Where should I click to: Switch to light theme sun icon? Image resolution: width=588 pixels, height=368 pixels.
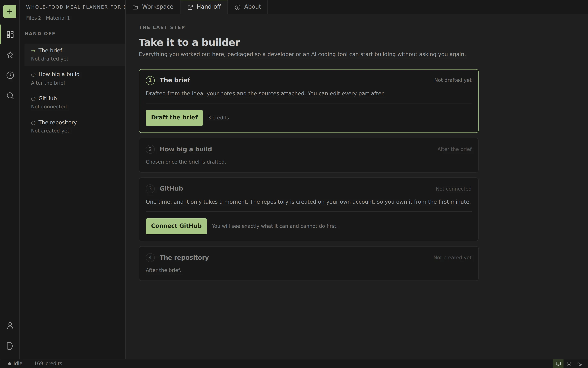coord(569,364)
